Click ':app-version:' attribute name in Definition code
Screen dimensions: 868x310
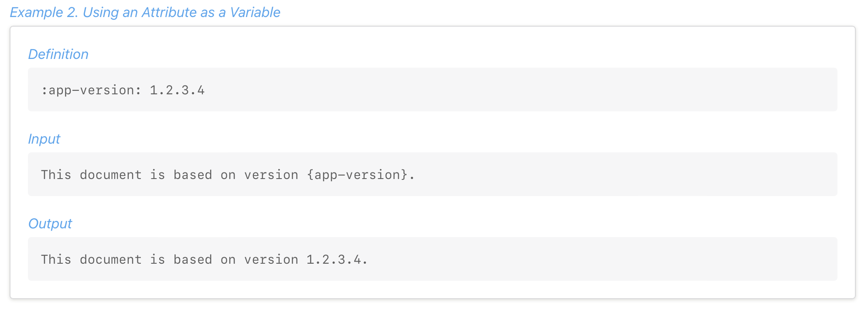(91, 90)
